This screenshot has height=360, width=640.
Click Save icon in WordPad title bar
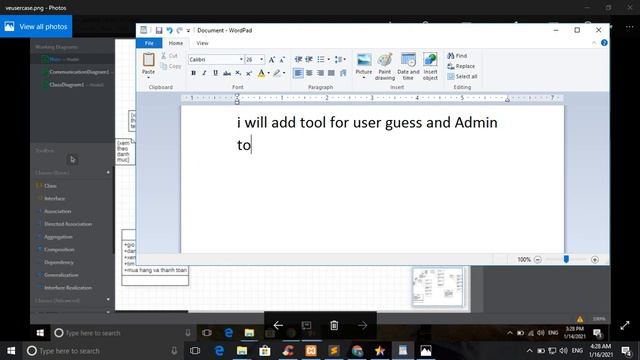159,30
